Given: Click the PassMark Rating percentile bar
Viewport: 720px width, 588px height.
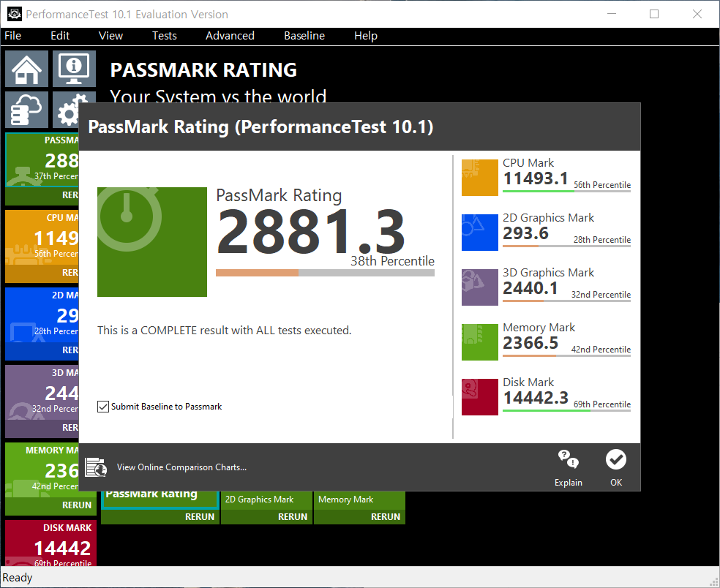Looking at the screenshot, I should tap(325, 273).
